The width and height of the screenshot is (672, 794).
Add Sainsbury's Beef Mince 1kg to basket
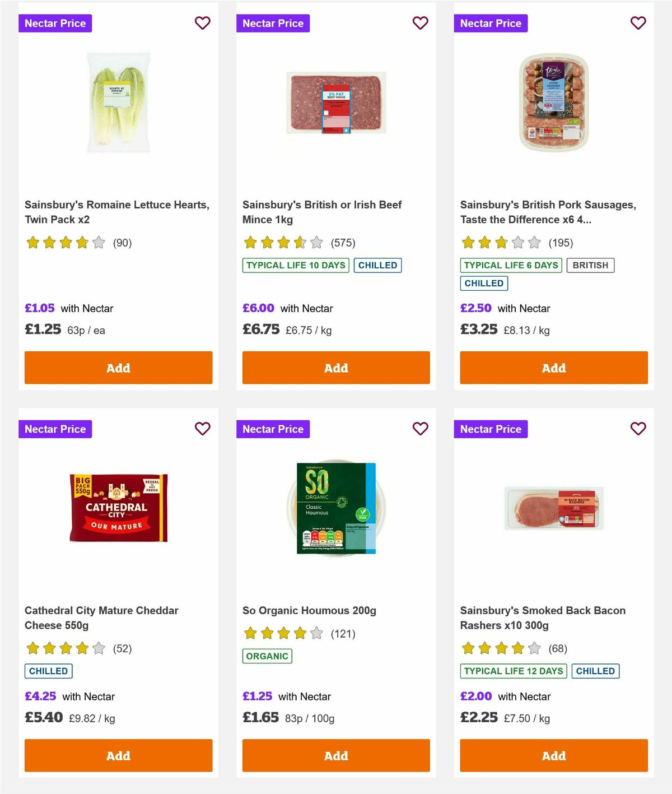[335, 368]
